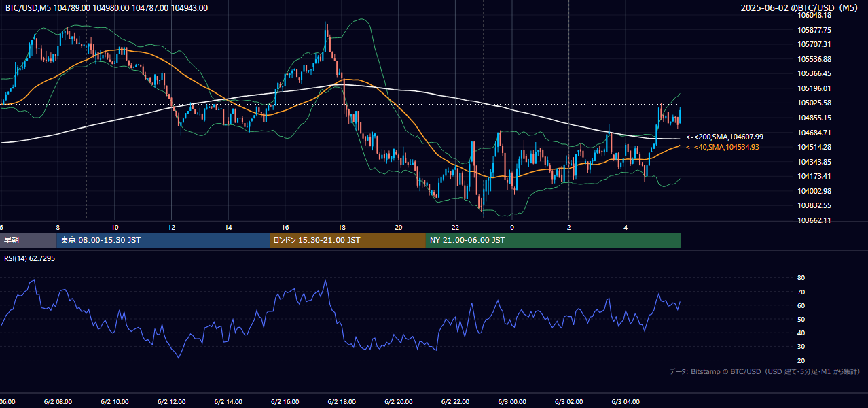Click hour label 22 below price chart
The height and width of the screenshot is (408, 868).
coord(455,227)
